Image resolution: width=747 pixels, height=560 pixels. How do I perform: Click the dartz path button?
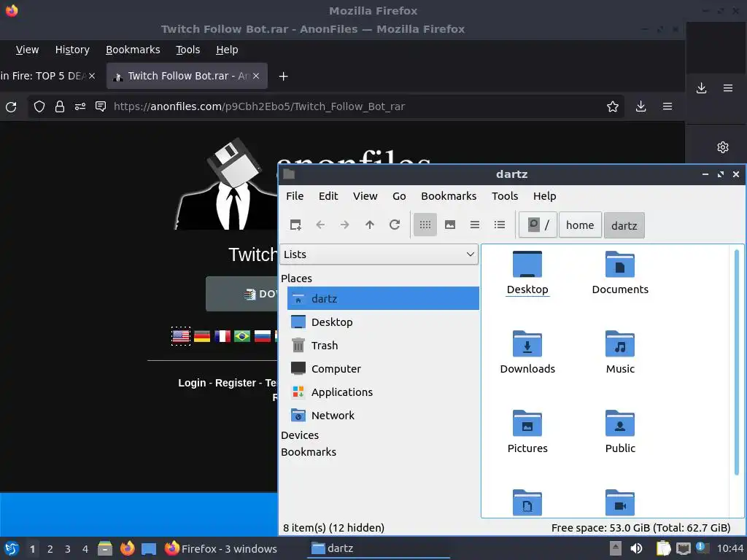(624, 225)
